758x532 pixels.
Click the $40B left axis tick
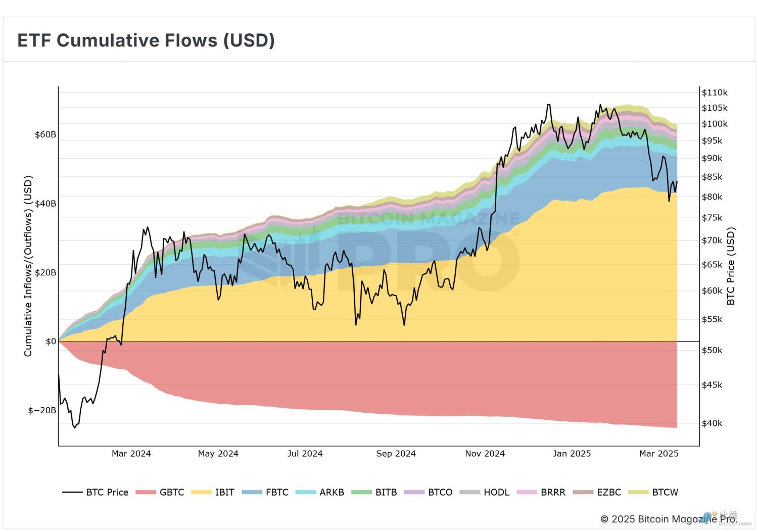[x=45, y=204]
